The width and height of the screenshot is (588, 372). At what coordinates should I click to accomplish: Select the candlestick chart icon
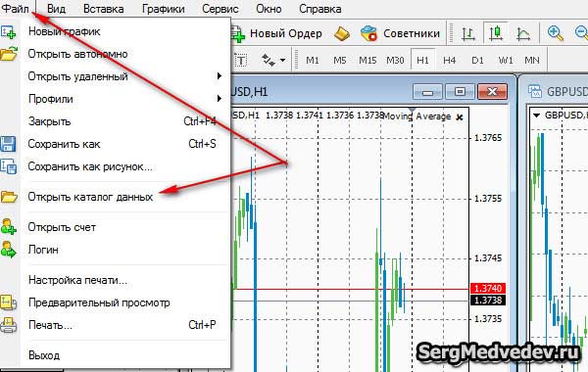pos(496,33)
